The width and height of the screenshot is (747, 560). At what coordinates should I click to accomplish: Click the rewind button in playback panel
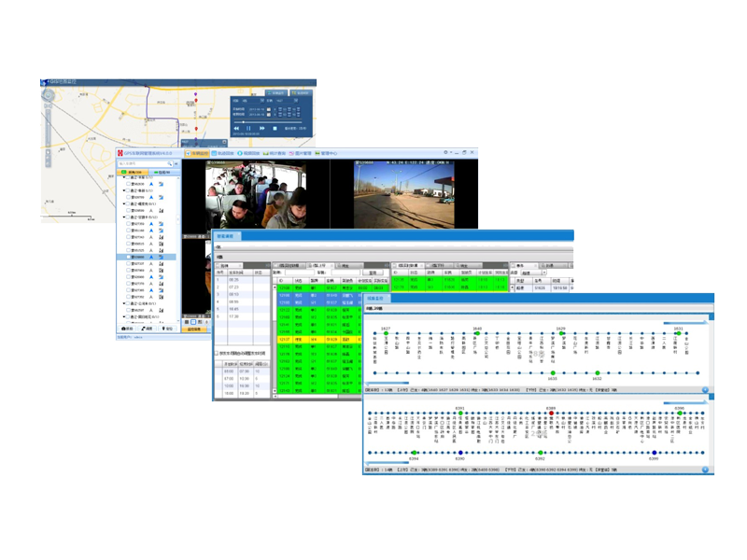236,129
